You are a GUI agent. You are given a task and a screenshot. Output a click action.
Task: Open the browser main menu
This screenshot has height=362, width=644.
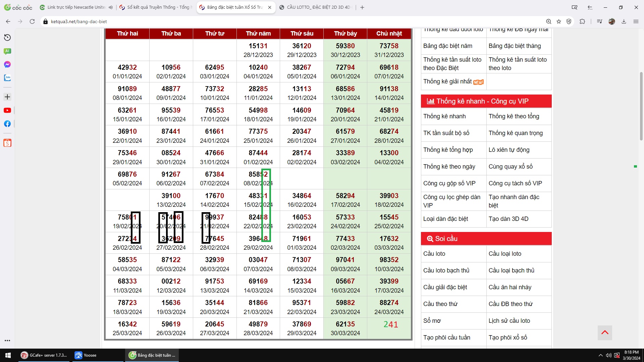click(636, 21)
